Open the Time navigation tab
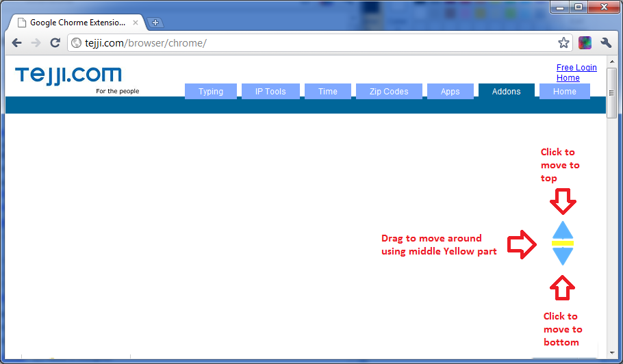The width and height of the screenshot is (623, 364). point(328,91)
